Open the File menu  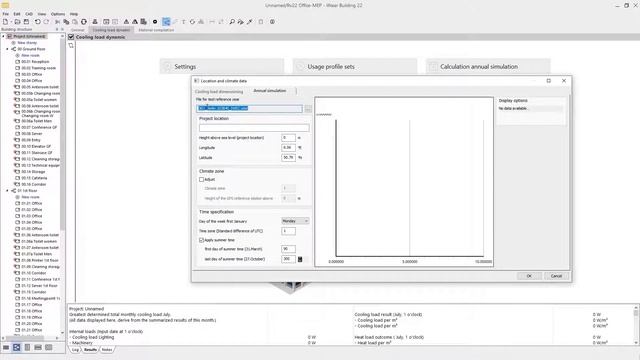pyautogui.click(x=5, y=14)
